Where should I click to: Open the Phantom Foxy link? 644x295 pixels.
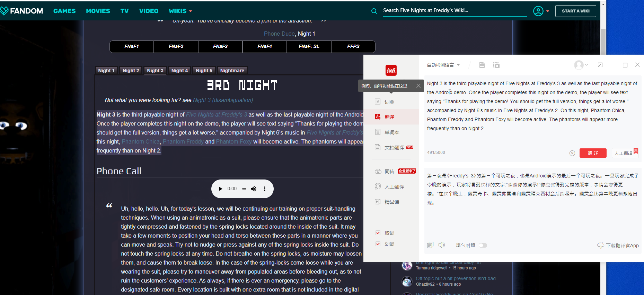(234, 141)
